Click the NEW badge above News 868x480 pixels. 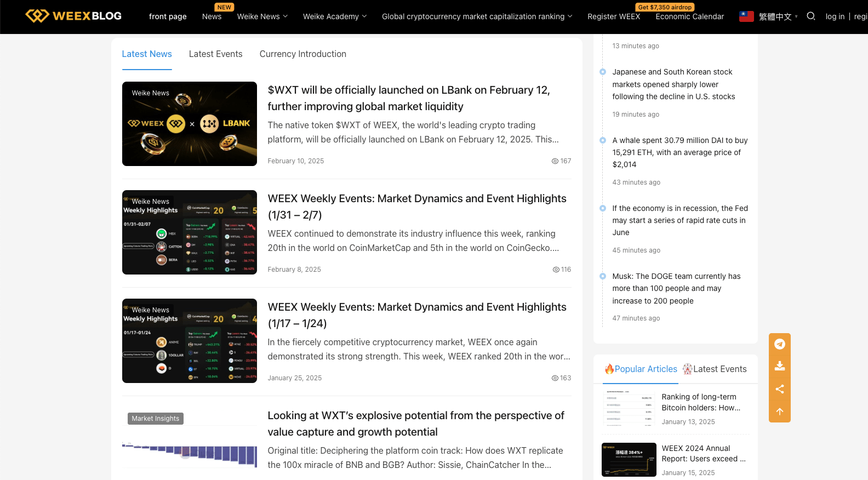point(224,7)
